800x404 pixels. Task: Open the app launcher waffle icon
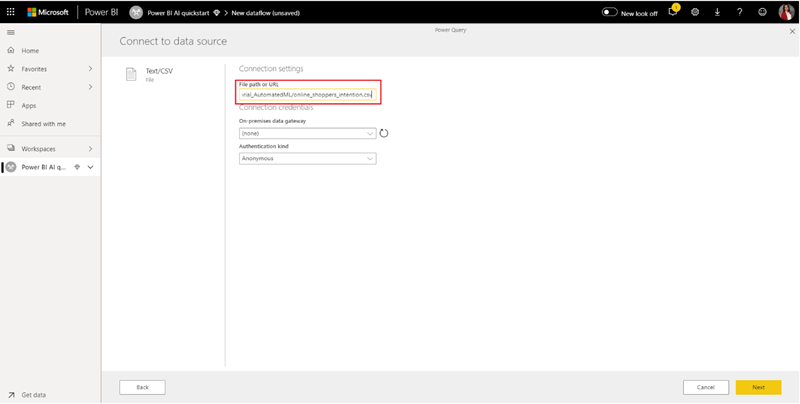click(11, 12)
